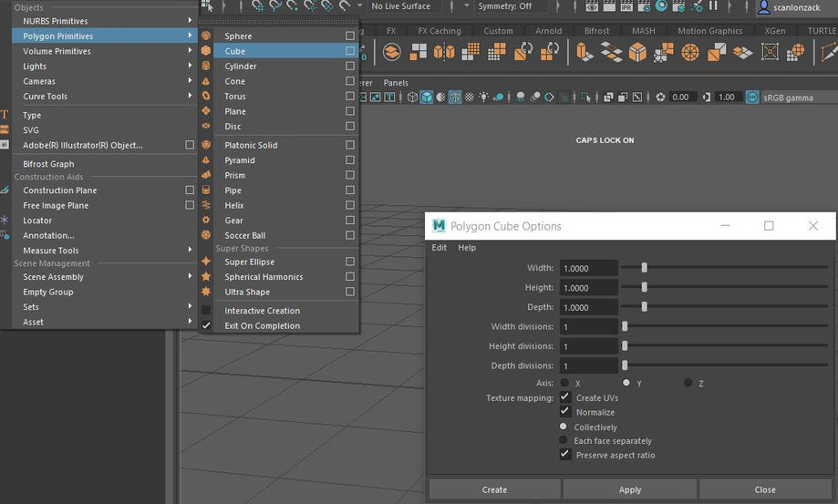
Task: Click the Bridge icon on the shelf
Action: (x=611, y=52)
